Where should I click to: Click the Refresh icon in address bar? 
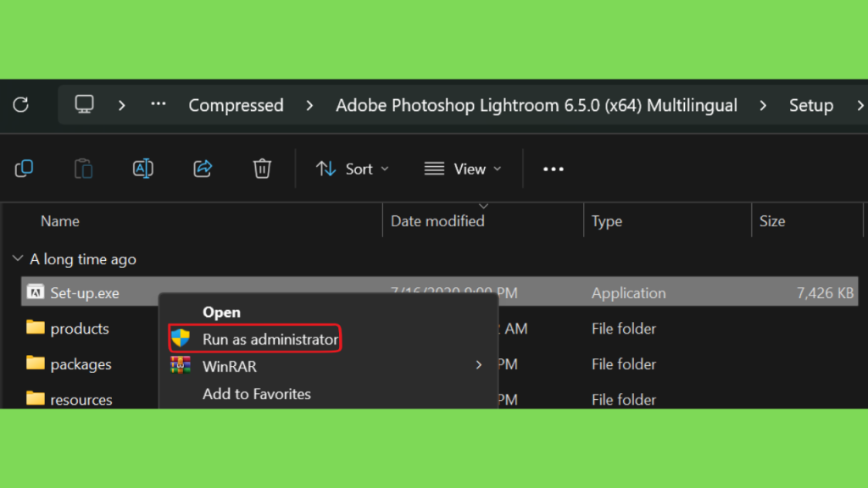21,104
